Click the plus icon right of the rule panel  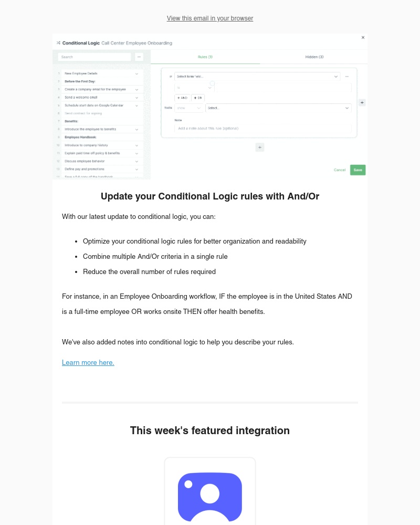pyautogui.click(x=362, y=103)
